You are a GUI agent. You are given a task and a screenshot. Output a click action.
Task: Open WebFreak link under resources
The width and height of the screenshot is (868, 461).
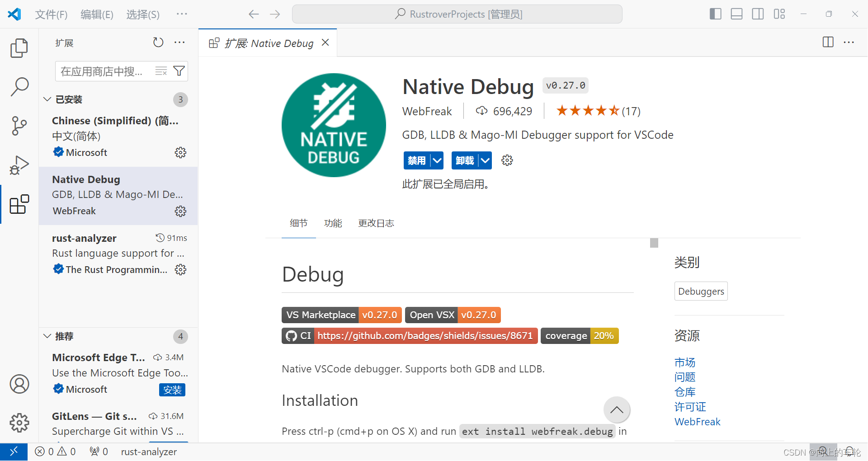click(x=697, y=422)
